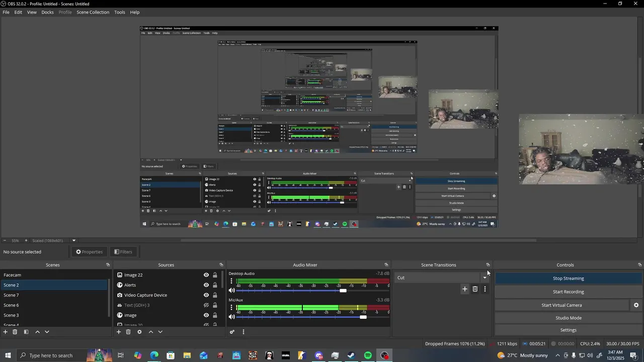This screenshot has width=644, height=362.
Task: Open Mic/Aux three-dot options
Action: click(231, 308)
